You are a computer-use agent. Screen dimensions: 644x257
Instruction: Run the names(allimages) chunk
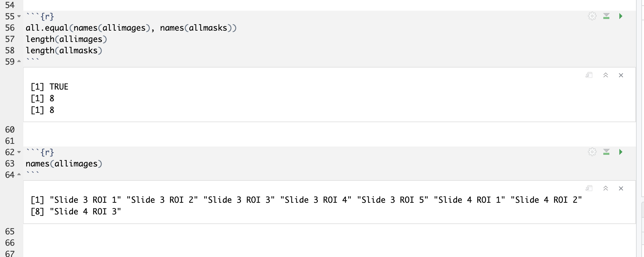(x=621, y=152)
